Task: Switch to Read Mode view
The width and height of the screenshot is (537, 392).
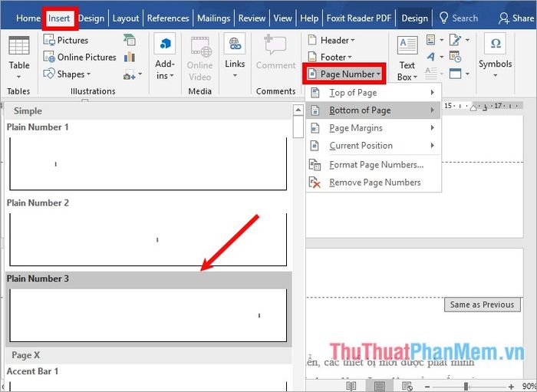Action: pos(351,386)
